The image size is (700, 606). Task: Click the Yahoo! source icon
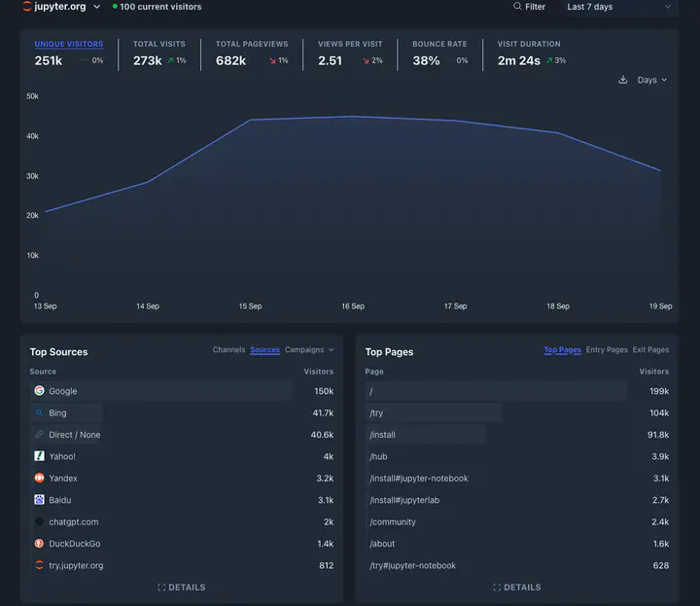(x=39, y=456)
